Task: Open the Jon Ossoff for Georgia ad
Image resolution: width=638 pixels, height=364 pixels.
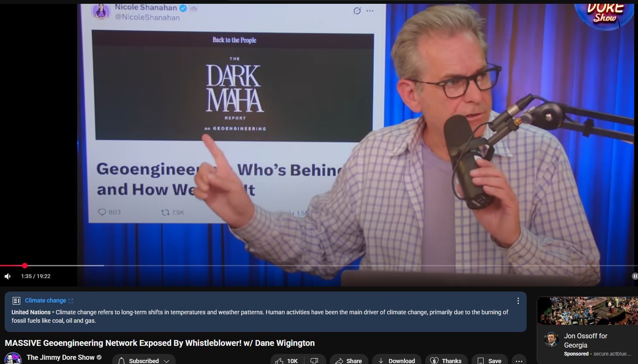Action: 585,340
